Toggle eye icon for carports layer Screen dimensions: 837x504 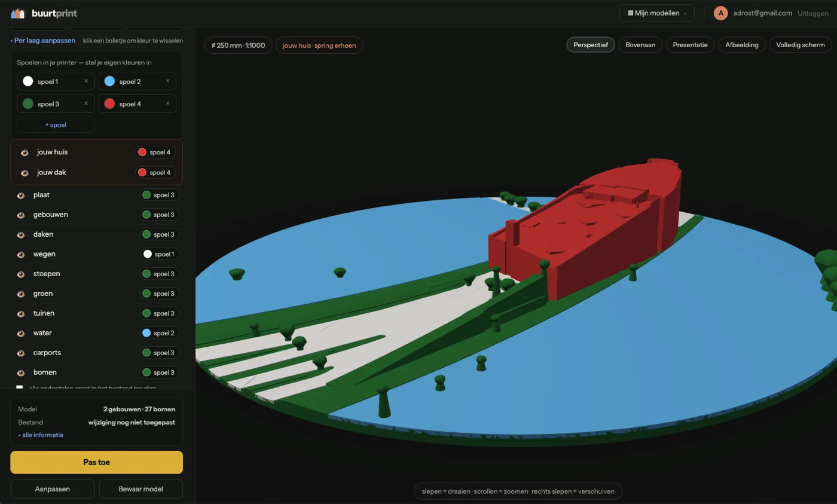21,353
